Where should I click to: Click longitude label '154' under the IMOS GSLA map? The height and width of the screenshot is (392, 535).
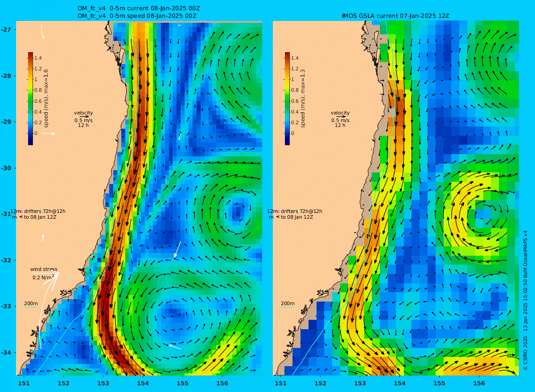tap(399, 383)
